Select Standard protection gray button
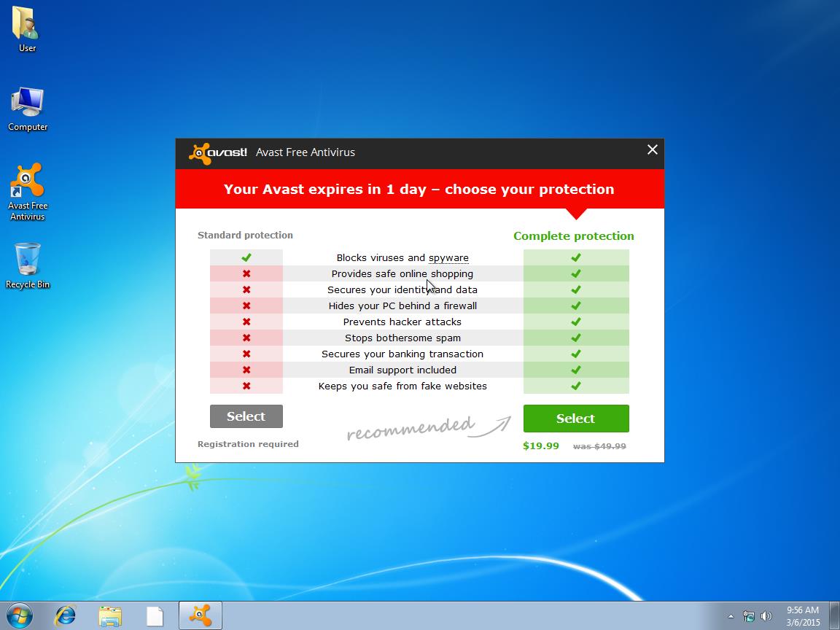Image resolution: width=840 pixels, height=630 pixels. click(246, 416)
